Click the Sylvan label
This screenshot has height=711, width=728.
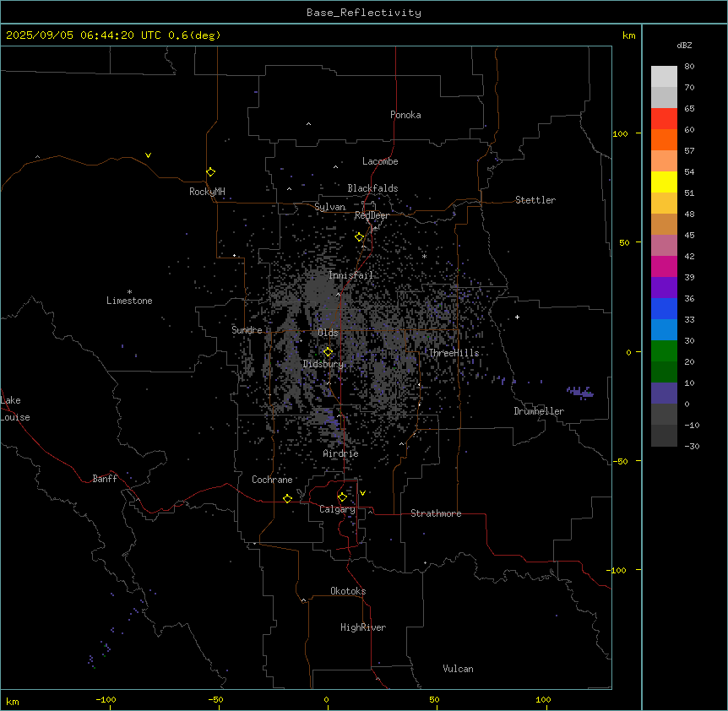[x=329, y=207]
